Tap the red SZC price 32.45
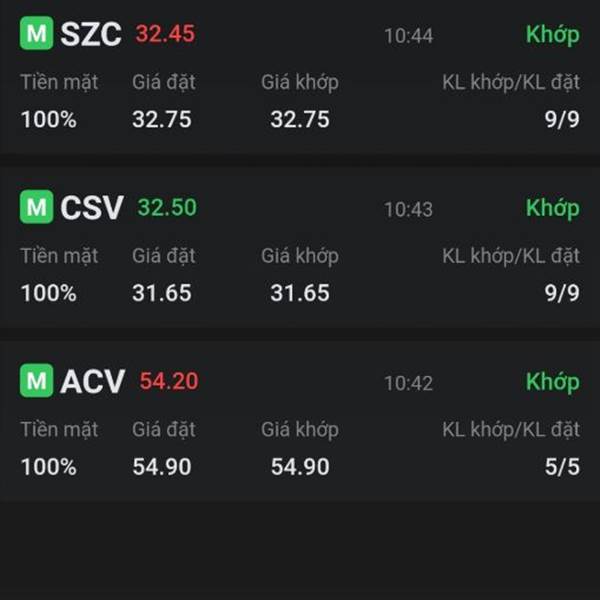 tap(165, 34)
